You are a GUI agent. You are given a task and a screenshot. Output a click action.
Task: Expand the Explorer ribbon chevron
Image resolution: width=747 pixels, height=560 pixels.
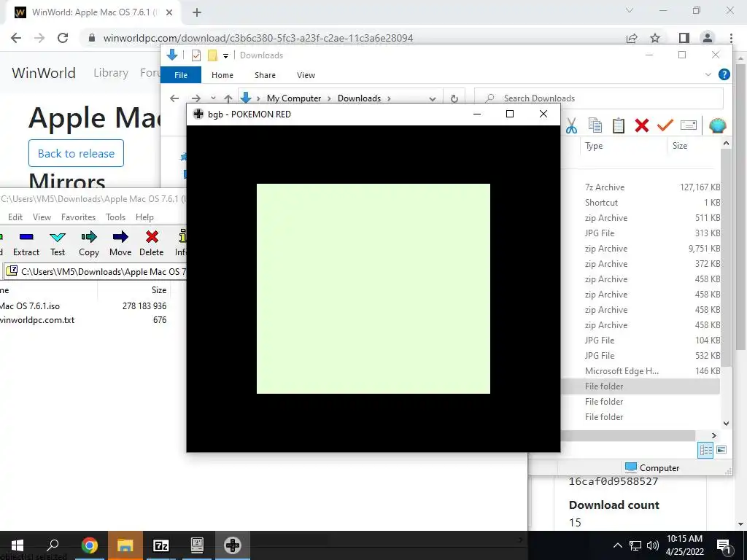tap(708, 75)
